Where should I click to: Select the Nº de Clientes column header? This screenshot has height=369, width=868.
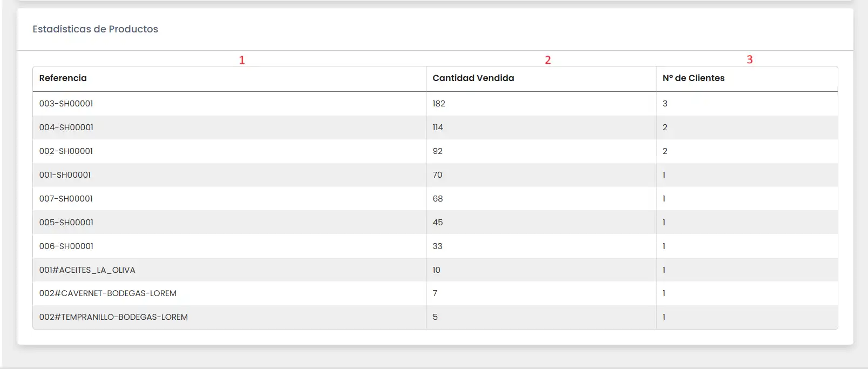[x=693, y=78]
